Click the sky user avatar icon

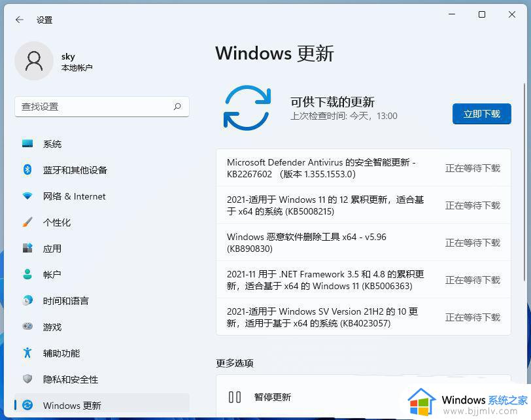[34, 61]
